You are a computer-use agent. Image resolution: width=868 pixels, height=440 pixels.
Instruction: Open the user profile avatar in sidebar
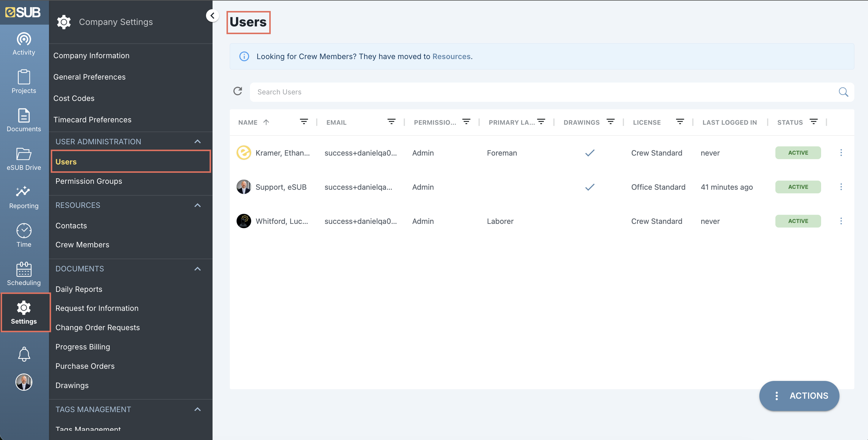pyautogui.click(x=24, y=382)
